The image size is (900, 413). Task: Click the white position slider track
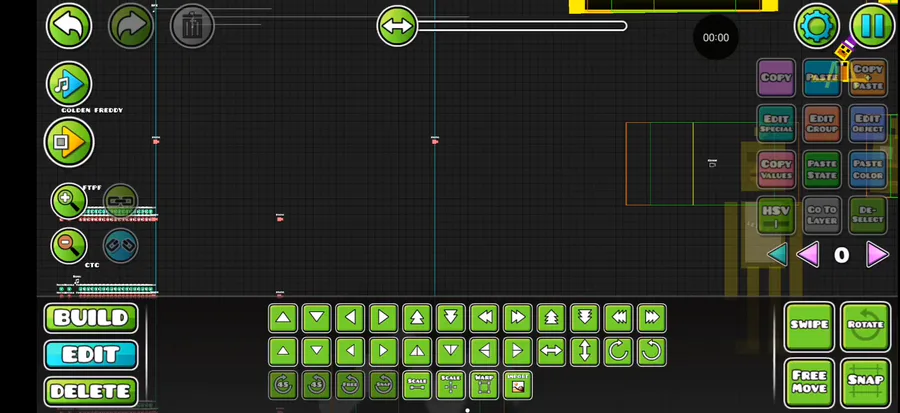point(522,26)
